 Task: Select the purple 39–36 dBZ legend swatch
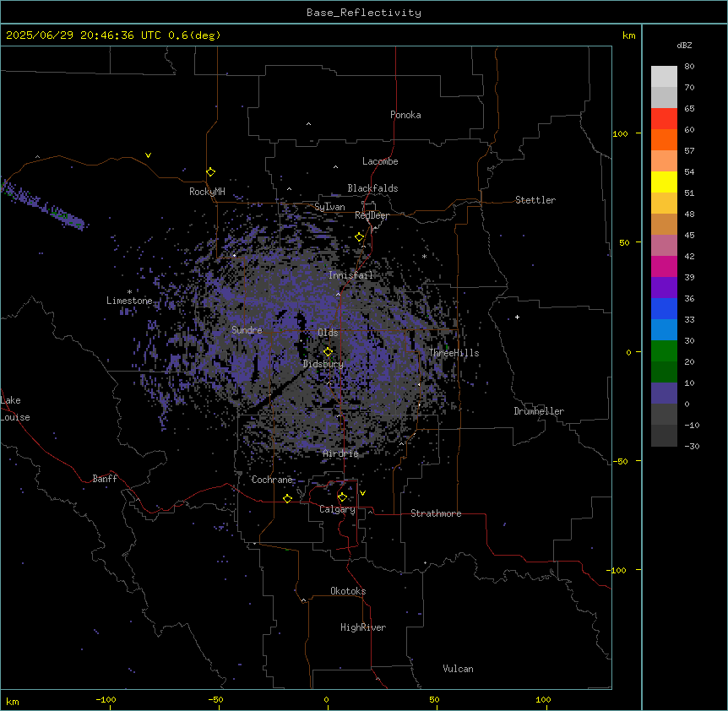[x=664, y=288]
